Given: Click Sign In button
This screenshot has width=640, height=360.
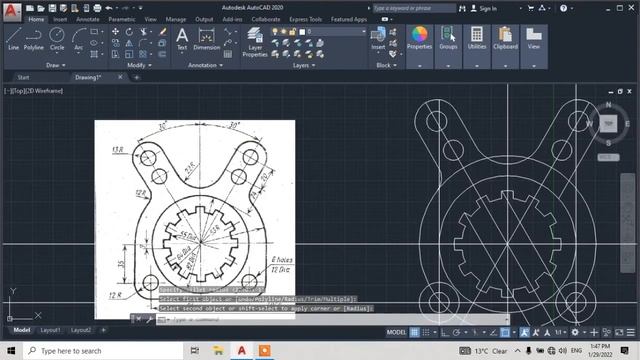Looking at the screenshot, I should click(484, 8).
